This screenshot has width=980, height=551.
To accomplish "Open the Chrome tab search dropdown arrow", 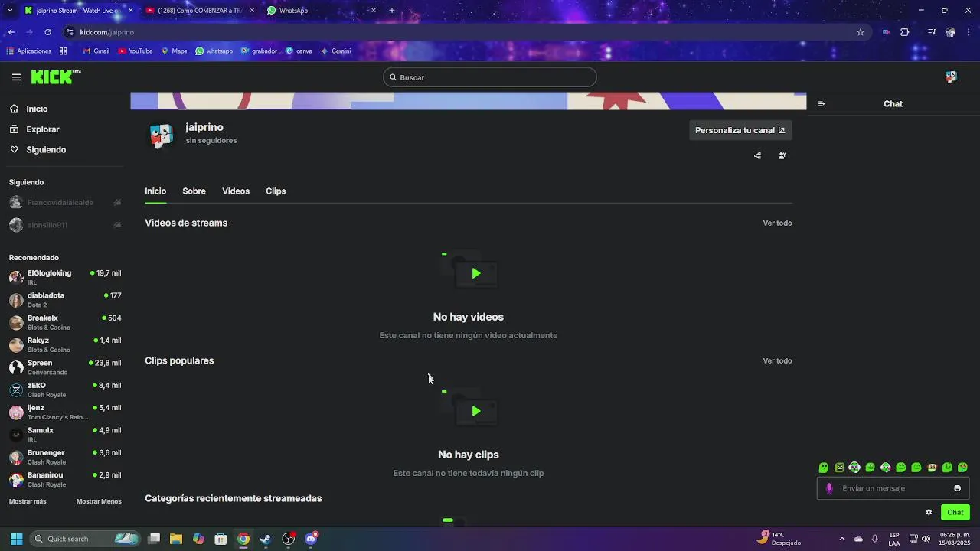I will coord(10,11).
